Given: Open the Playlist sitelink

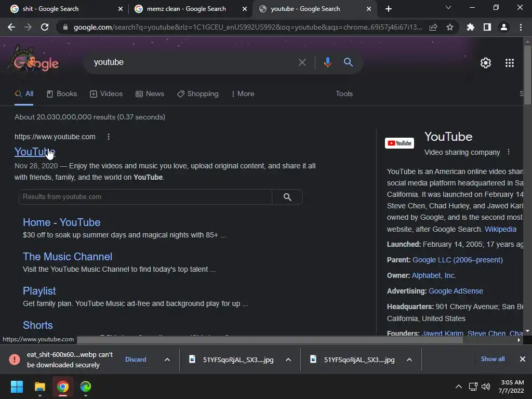Looking at the screenshot, I should [x=39, y=291].
